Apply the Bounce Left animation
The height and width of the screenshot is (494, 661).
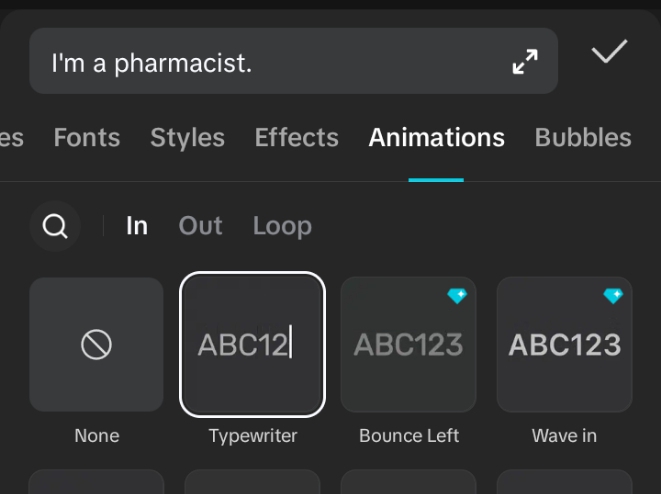[x=408, y=344]
